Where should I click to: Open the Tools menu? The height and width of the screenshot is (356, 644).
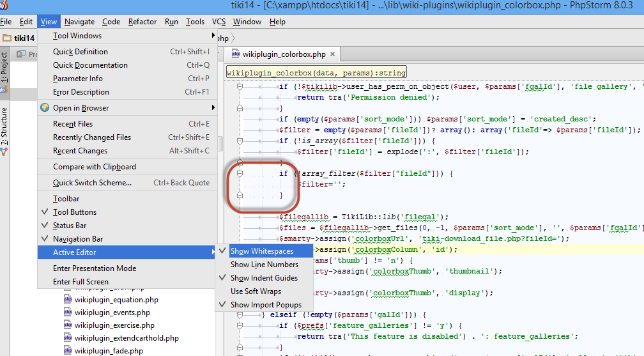click(x=195, y=22)
